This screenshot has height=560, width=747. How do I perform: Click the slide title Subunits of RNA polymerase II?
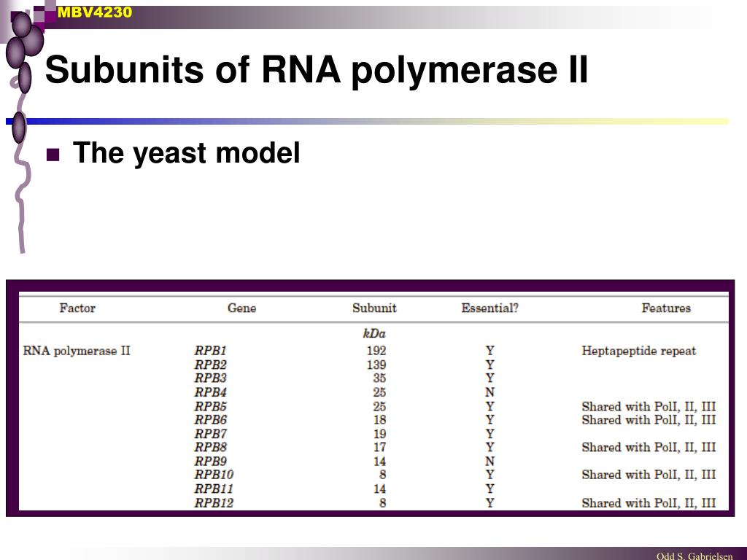tap(317, 71)
